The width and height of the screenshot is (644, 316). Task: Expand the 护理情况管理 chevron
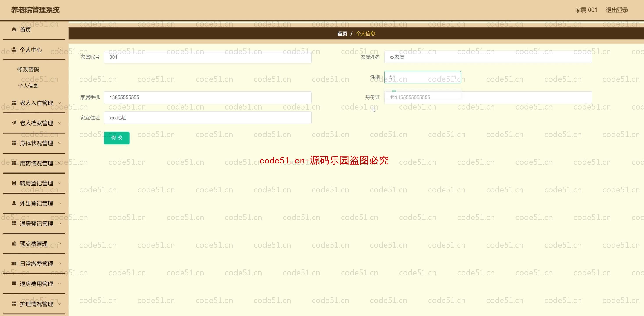click(60, 304)
